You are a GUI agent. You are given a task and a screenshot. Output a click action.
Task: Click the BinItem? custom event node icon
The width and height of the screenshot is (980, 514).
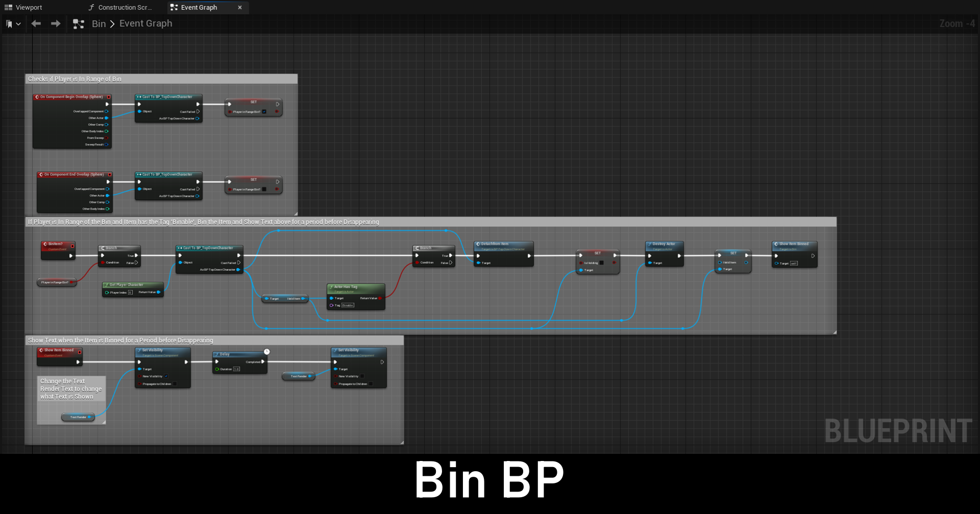point(45,244)
